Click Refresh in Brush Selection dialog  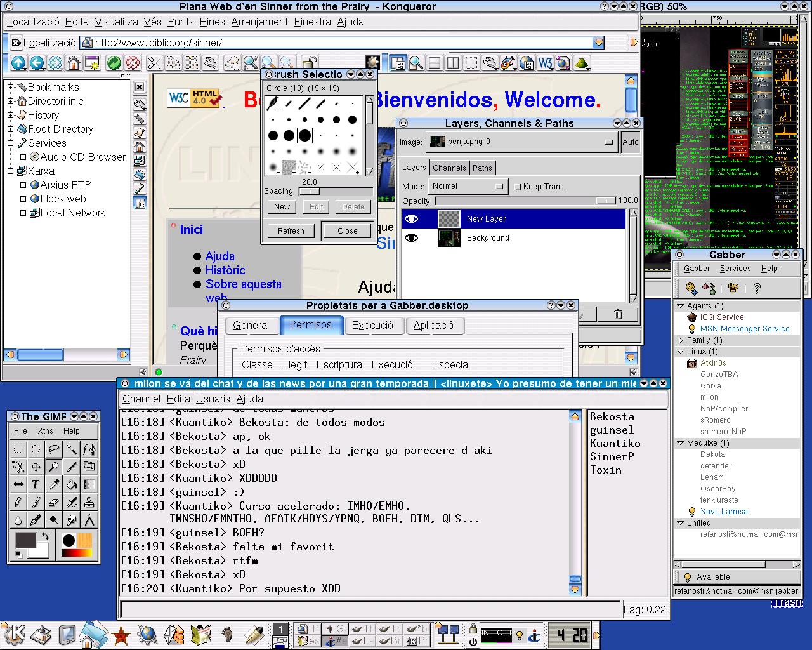tap(291, 231)
